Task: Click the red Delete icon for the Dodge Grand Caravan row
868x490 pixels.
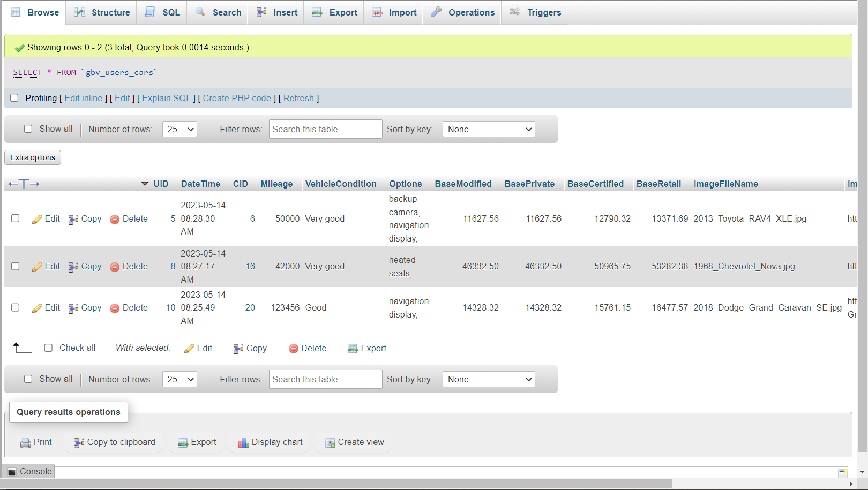Action: point(115,308)
